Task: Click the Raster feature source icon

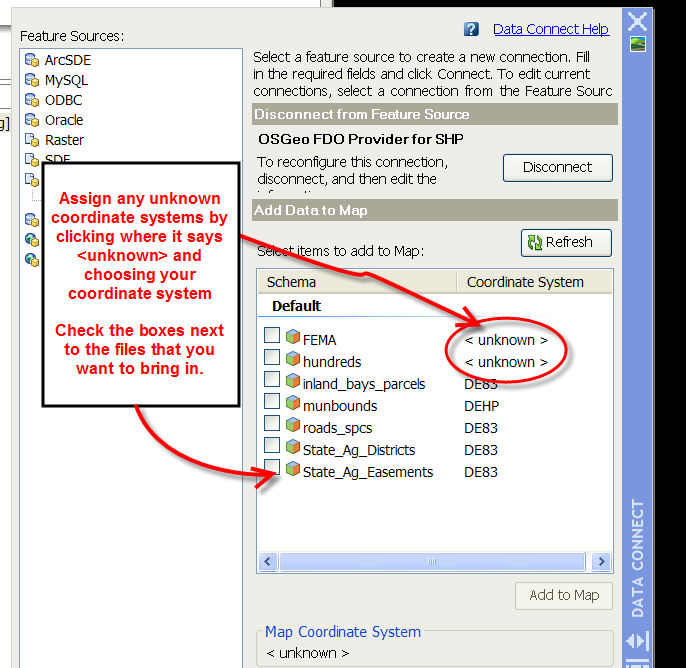Action: pyautogui.click(x=31, y=141)
